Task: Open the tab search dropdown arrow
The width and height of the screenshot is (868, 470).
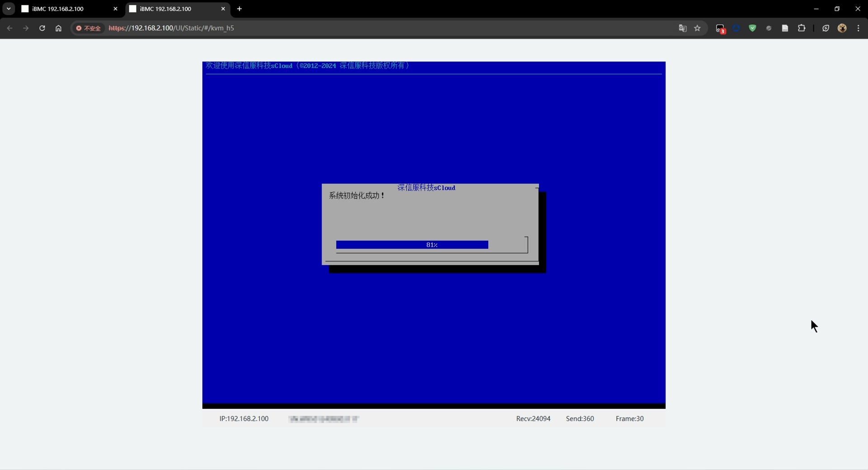Action: [x=9, y=9]
